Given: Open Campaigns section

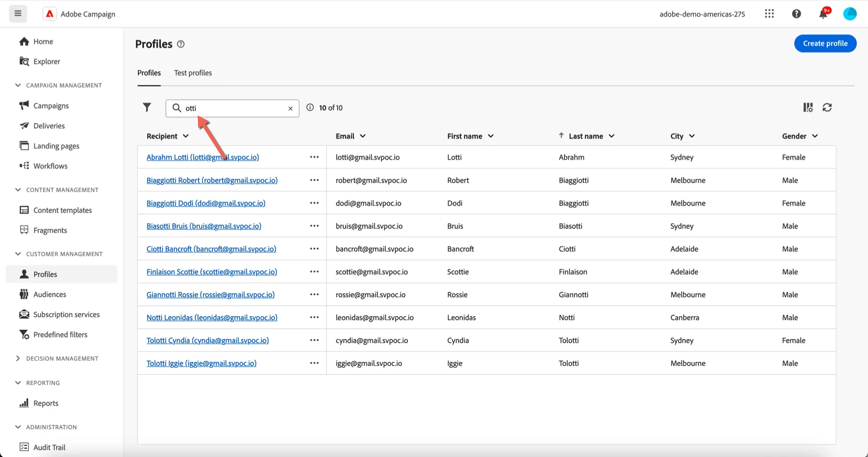Looking at the screenshot, I should (51, 106).
